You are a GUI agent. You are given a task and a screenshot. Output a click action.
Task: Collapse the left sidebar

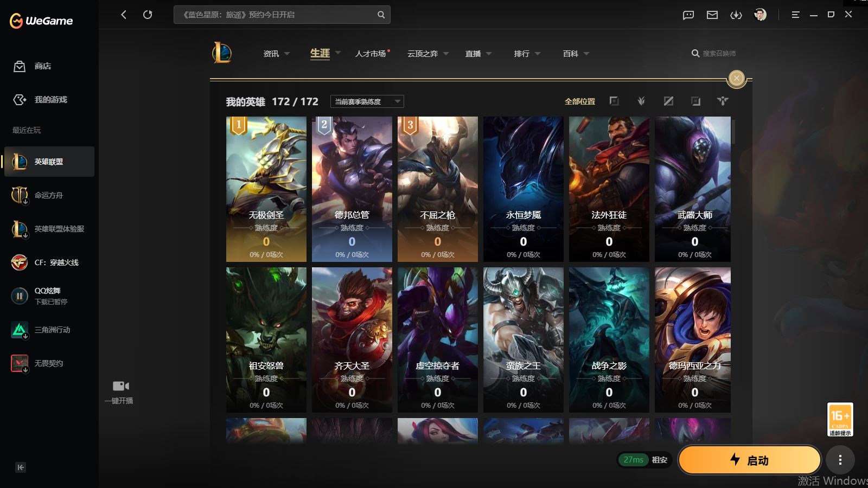click(x=21, y=467)
